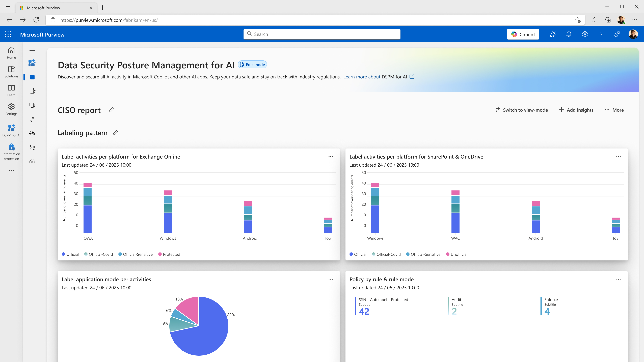
Task: Open options for SharePoint & OneDrive card
Action: point(619,157)
